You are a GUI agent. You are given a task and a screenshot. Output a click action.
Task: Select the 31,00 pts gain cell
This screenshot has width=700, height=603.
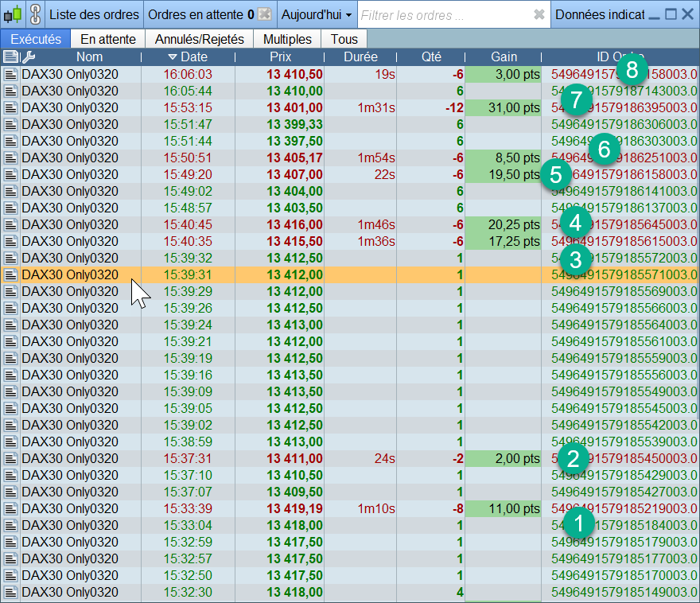pos(503,107)
